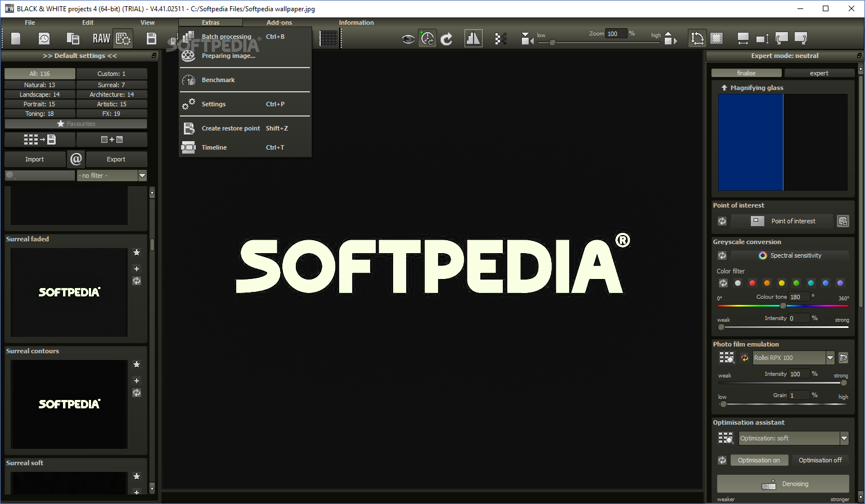
Task: Filter presets by Landscape: 14
Action: click(40, 94)
